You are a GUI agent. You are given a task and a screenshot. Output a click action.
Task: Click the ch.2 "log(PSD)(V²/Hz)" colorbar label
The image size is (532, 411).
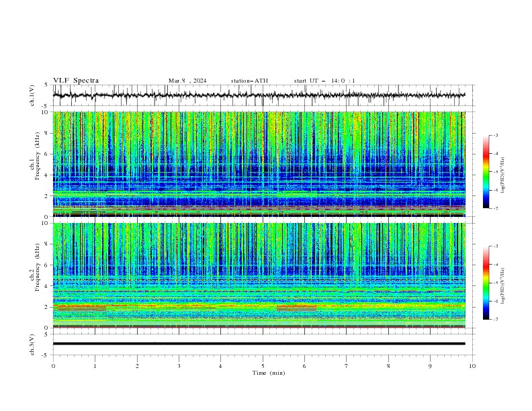point(503,286)
